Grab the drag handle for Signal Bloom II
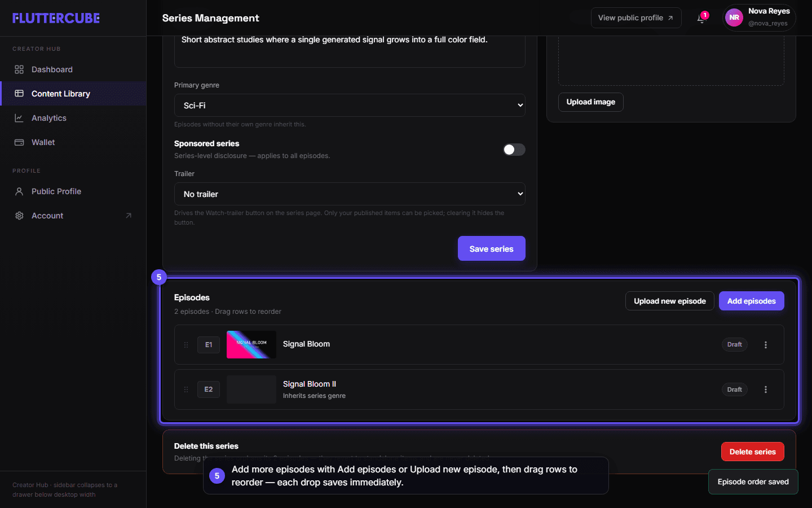812x508 pixels. click(186, 389)
